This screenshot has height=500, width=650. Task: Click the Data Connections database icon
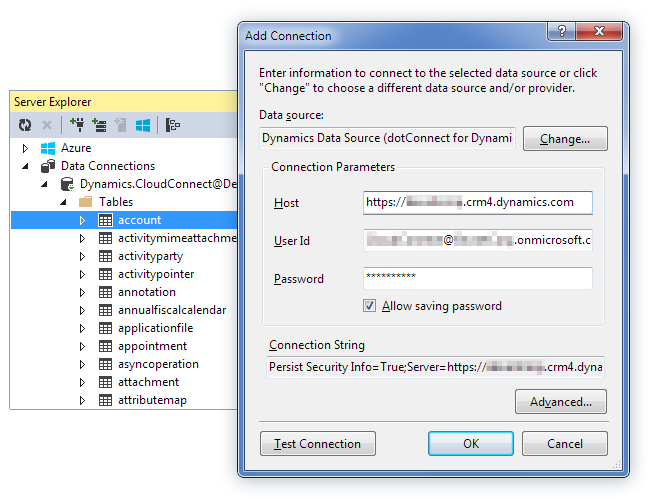tap(47, 166)
